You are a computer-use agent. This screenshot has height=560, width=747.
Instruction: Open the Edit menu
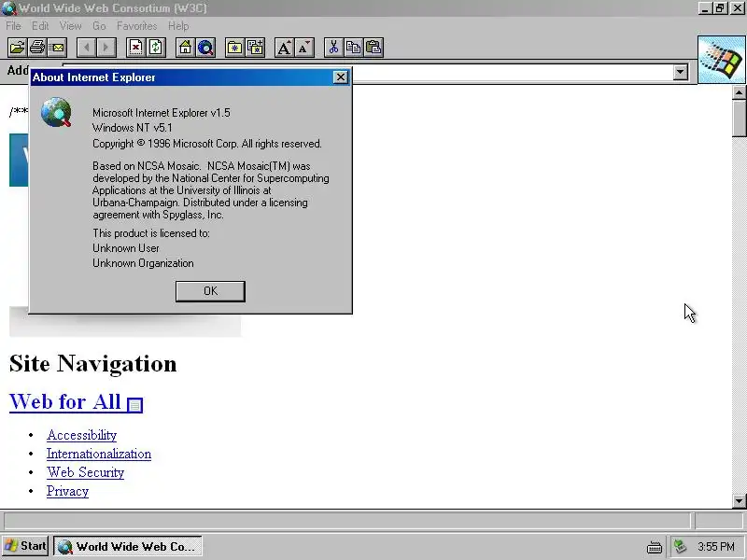point(40,26)
